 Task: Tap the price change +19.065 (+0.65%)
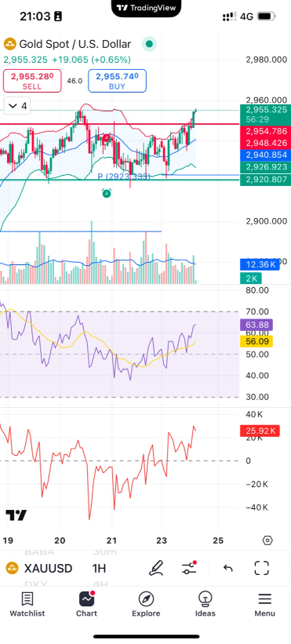point(91,60)
